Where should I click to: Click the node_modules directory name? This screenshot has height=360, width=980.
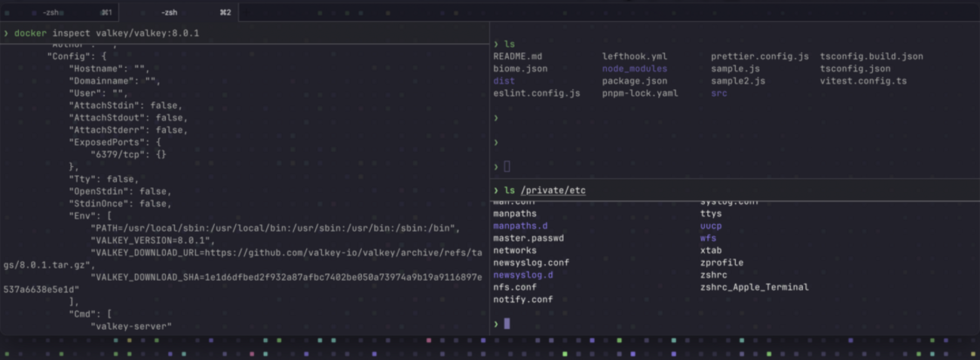635,69
